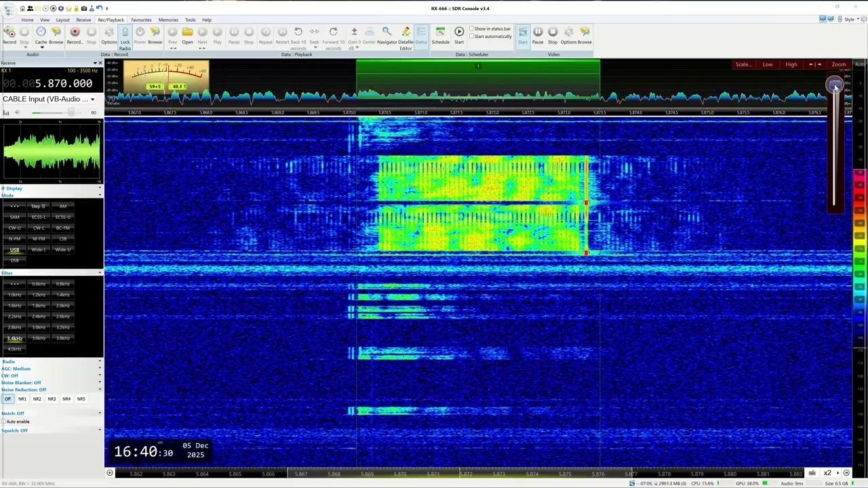The image size is (868, 488).
Task: Switch demodulation mode to LSB
Action: point(63,239)
